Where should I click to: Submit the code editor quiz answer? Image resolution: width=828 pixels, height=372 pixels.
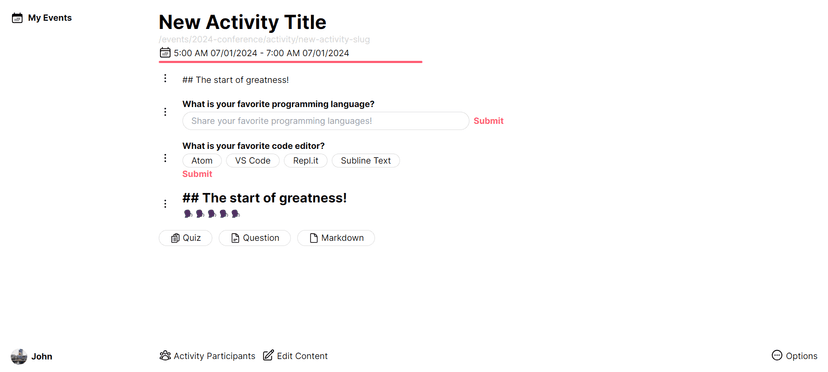197,174
